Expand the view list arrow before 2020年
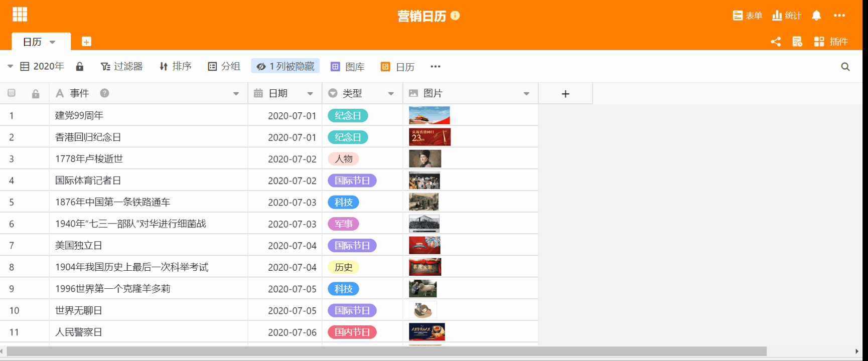 (10, 66)
